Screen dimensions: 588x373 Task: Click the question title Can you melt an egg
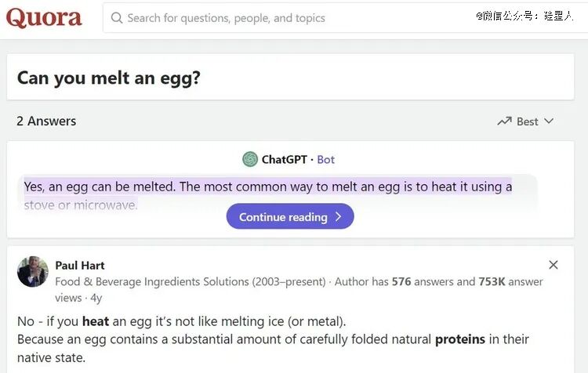(x=109, y=78)
